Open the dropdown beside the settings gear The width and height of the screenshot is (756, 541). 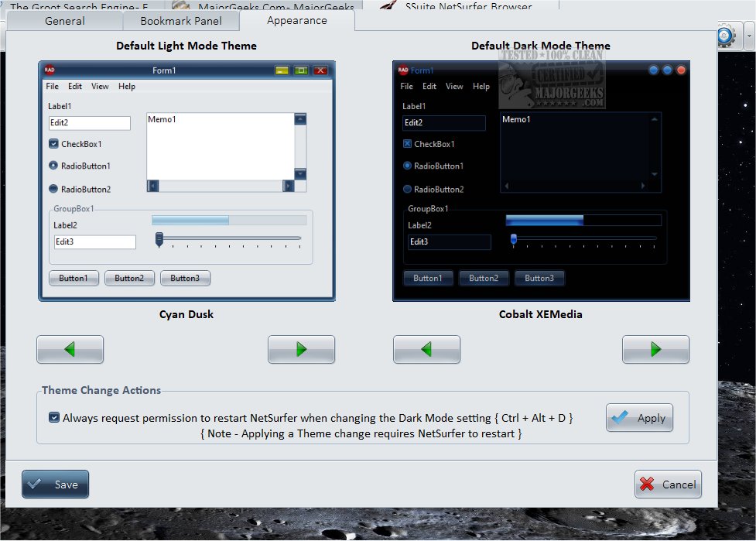point(747,35)
